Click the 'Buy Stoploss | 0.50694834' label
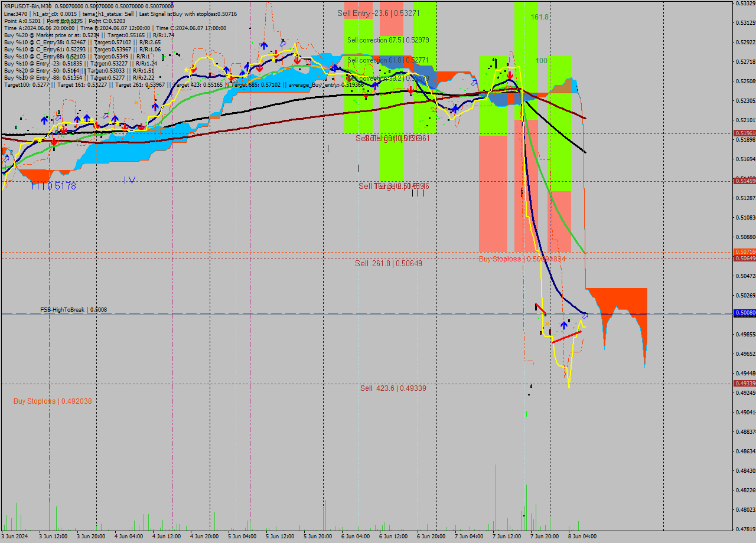 pos(522,259)
